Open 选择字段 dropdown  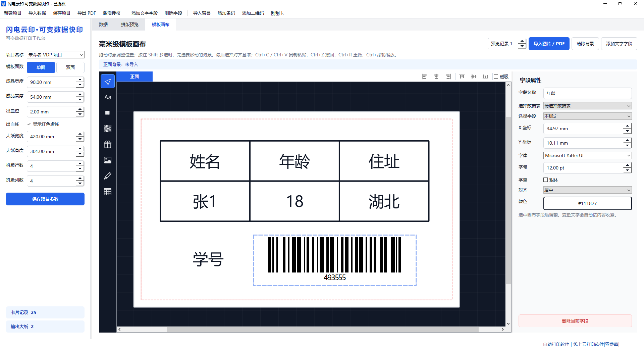588,116
